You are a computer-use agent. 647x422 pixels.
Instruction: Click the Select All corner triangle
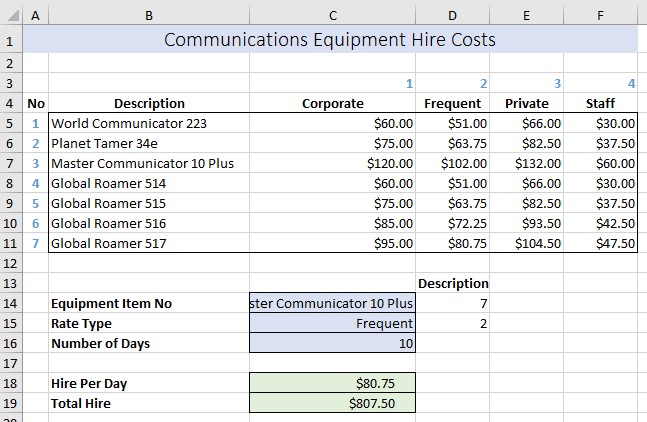click(x=12, y=15)
